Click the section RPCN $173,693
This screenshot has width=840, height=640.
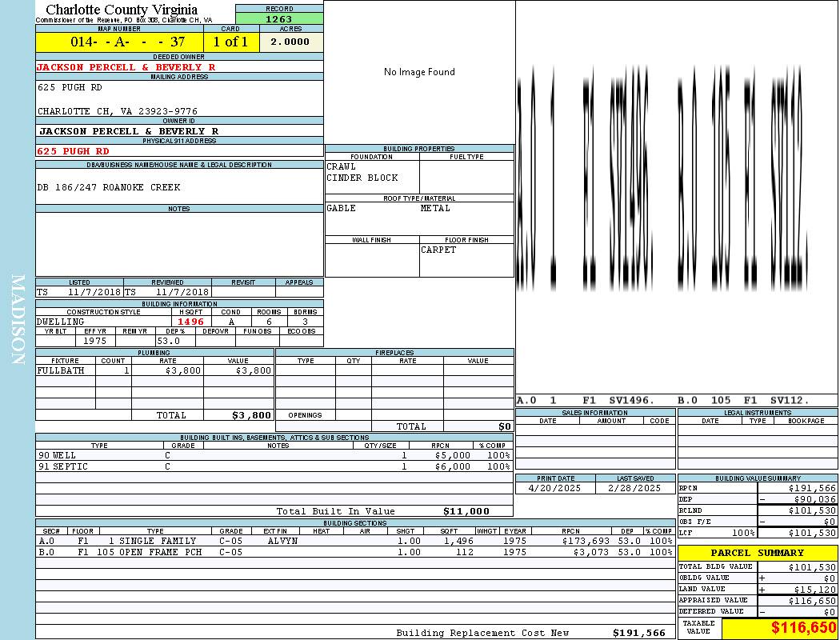pyautogui.click(x=586, y=541)
